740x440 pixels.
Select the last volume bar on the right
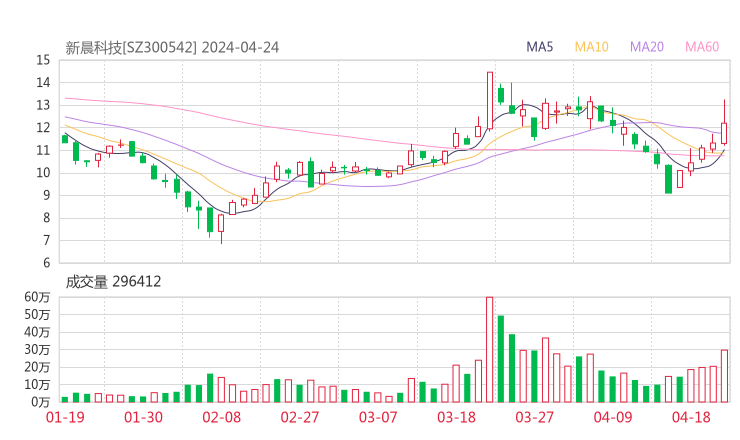pos(724,376)
